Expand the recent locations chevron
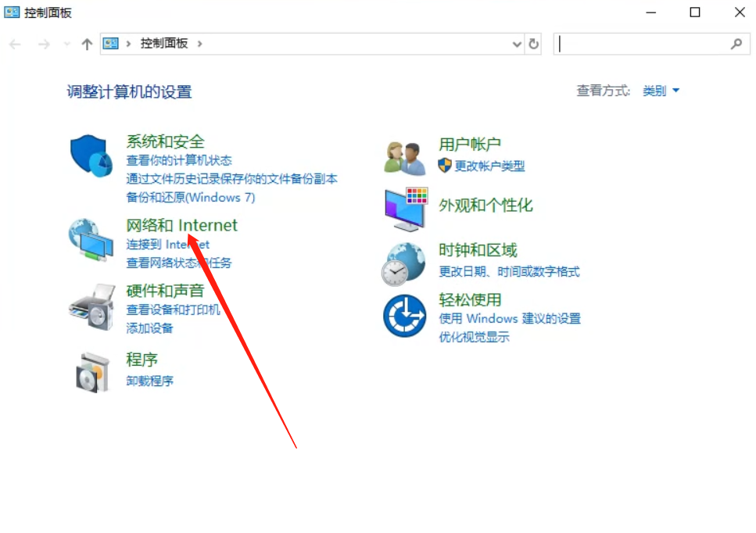Image resolution: width=756 pixels, height=533 pixels. [x=66, y=45]
